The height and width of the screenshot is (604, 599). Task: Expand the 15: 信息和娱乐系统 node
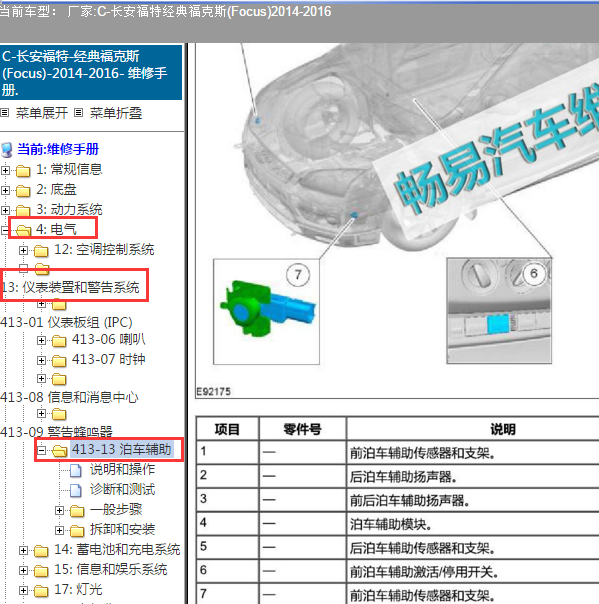point(23,570)
